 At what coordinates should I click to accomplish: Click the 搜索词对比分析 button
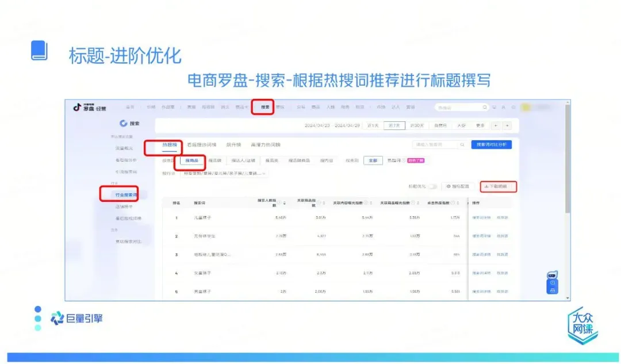491,144
